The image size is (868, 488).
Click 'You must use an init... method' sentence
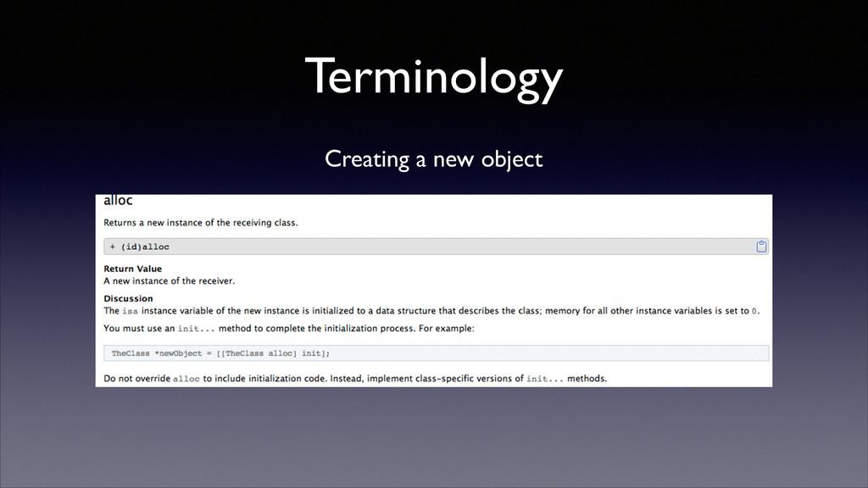click(x=289, y=328)
